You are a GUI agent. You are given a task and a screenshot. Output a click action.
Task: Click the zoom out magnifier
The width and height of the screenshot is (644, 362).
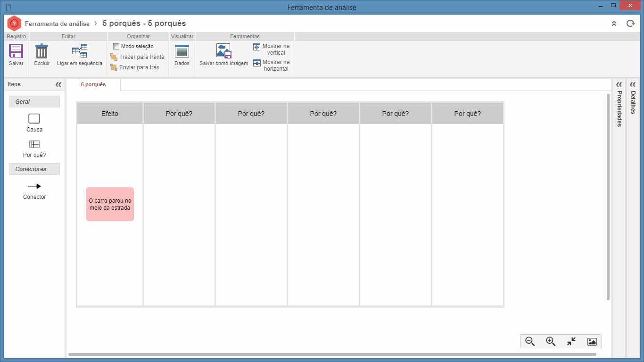[530, 342]
